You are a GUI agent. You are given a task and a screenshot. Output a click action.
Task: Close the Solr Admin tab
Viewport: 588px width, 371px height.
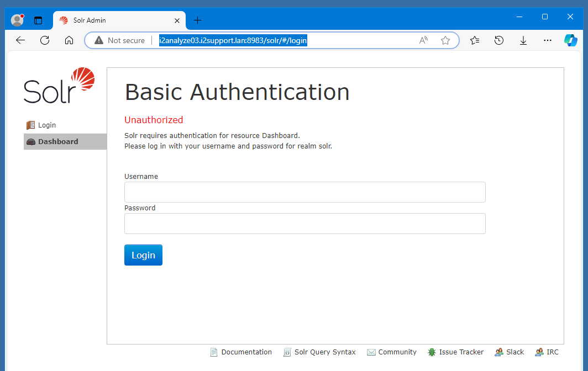click(177, 20)
